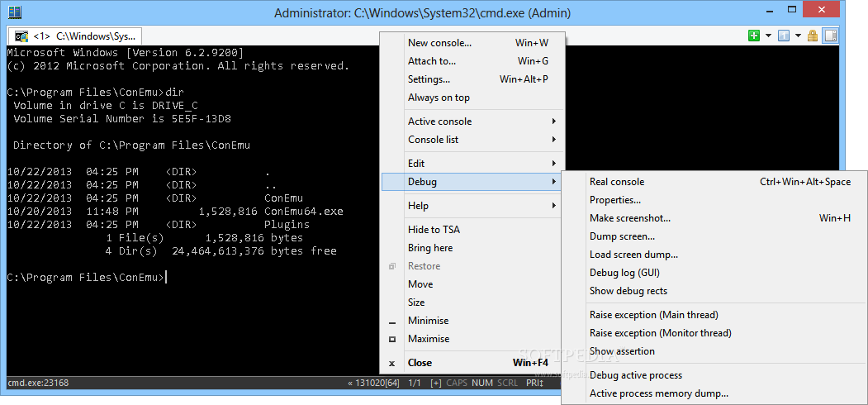Select the <1> C:\Windows\Sys... tab

pos(74,36)
